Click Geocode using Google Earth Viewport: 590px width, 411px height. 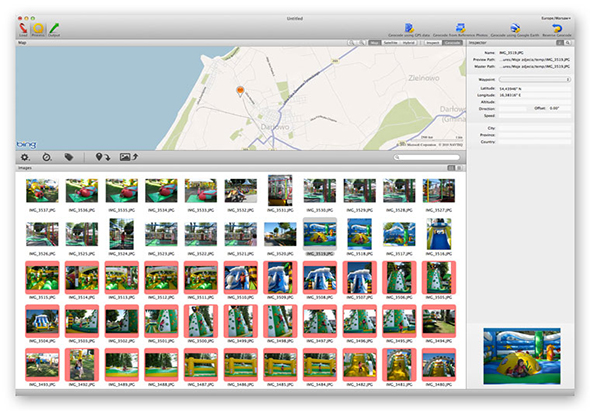(x=515, y=30)
